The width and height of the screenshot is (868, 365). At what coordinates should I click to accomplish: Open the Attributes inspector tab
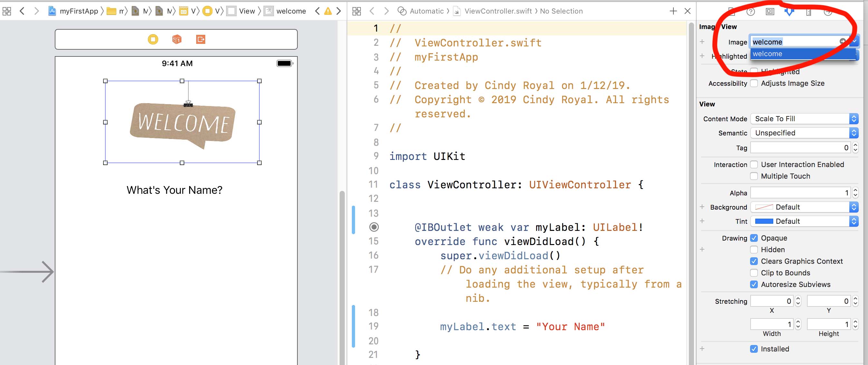click(x=789, y=12)
